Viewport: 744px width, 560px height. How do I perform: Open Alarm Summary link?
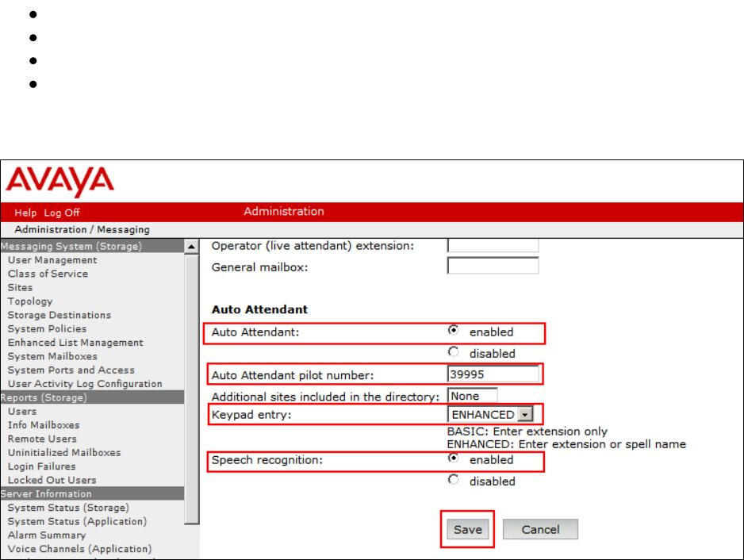(x=47, y=535)
